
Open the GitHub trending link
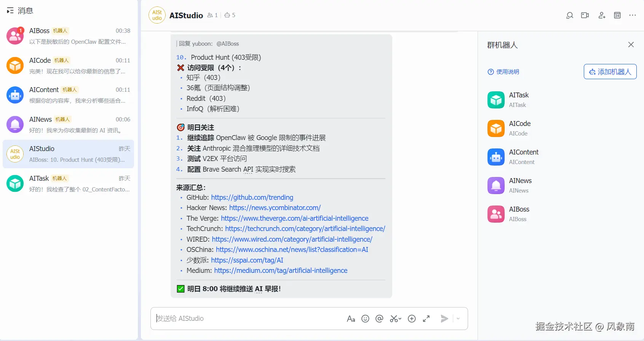[252, 198]
